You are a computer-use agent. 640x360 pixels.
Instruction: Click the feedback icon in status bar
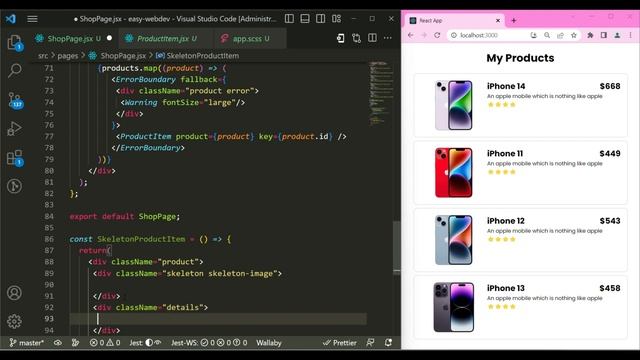[370, 343]
